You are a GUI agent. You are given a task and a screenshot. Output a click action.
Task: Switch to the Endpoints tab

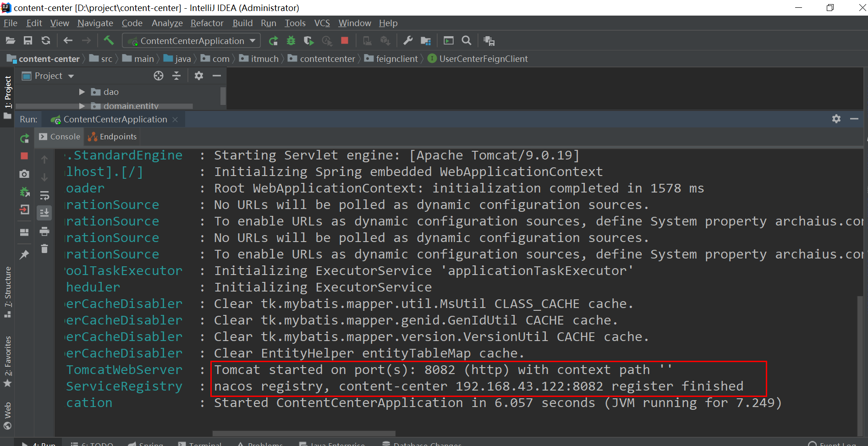(x=112, y=137)
